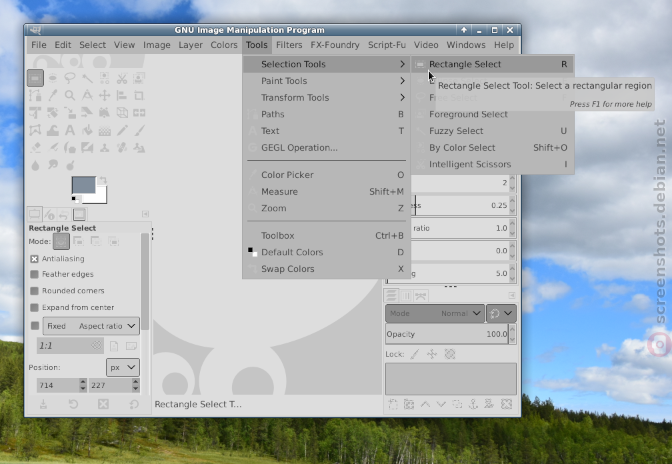
Task: Open the layers dock tab menu arrow
Action: click(x=512, y=296)
